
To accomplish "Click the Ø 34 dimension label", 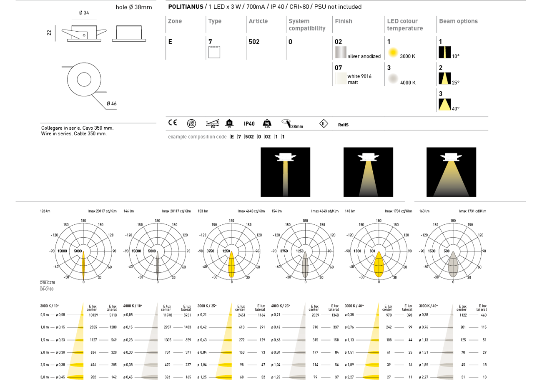I will tap(84, 13).
